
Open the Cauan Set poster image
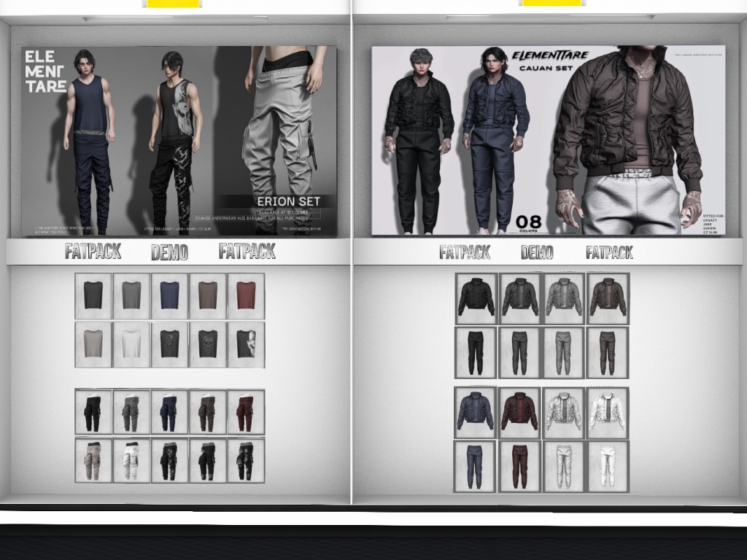pyautogui.click(x=548, y=141)
